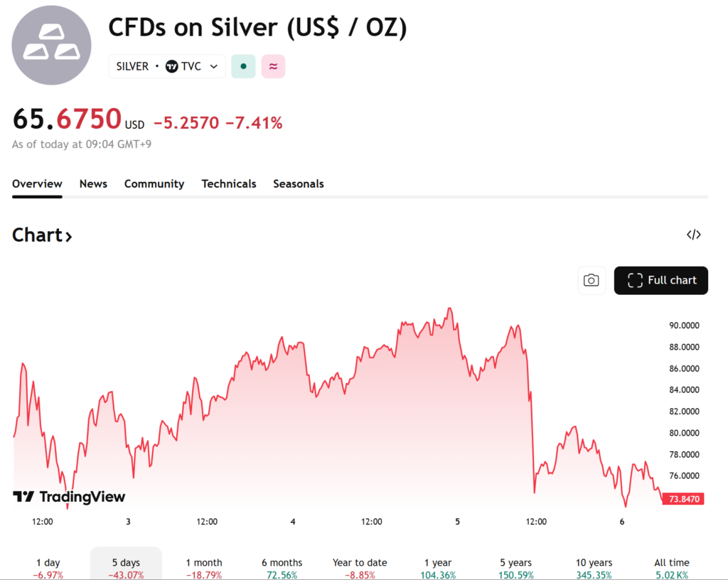Click the green market status dot icon

pyautogui.click(x=243, y=66)
